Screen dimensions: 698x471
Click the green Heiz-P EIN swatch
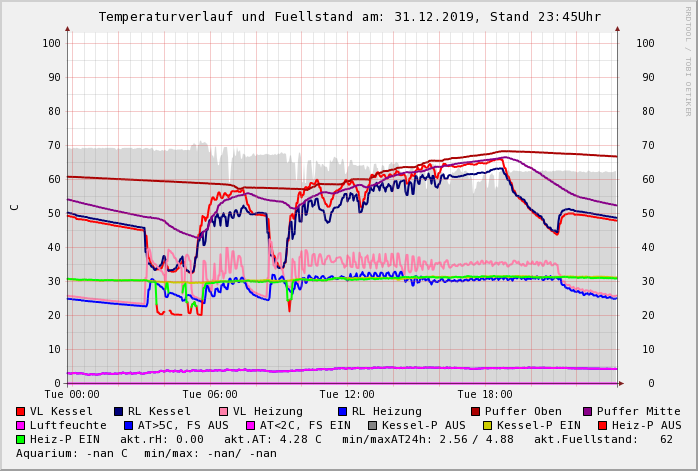click(21, 439)
